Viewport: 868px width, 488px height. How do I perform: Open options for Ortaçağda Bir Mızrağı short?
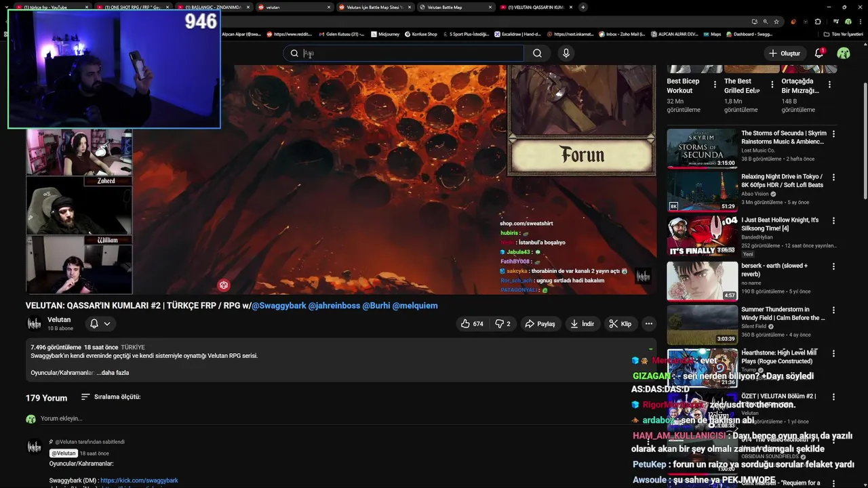point(830,85)
